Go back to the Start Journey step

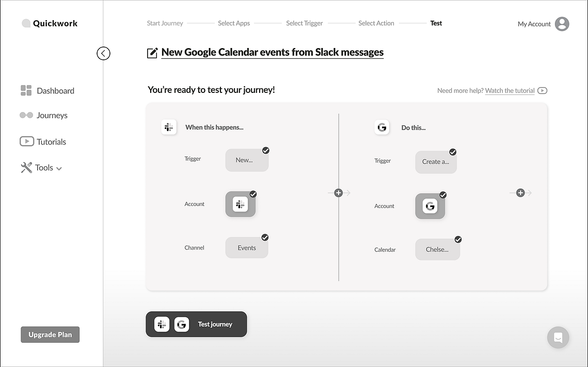click(165, 23)
